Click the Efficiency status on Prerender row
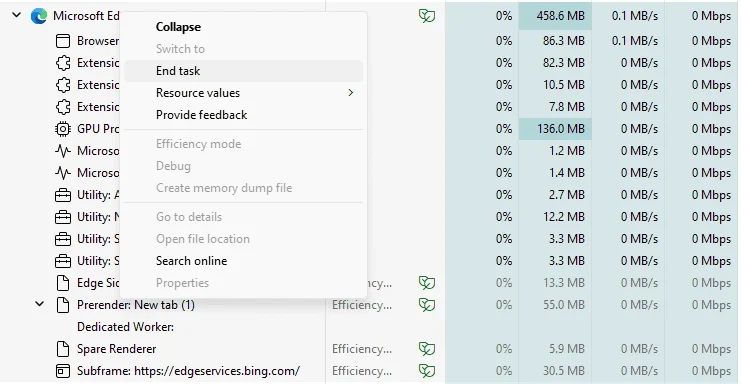The width and height of the screenshot is (742, 384). click(x=362, y=305)
